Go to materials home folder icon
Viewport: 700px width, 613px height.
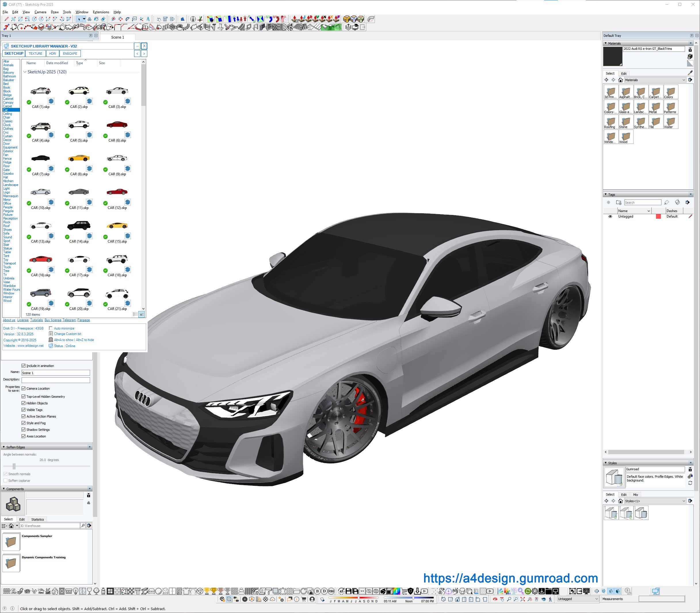(x=620, y=80)
